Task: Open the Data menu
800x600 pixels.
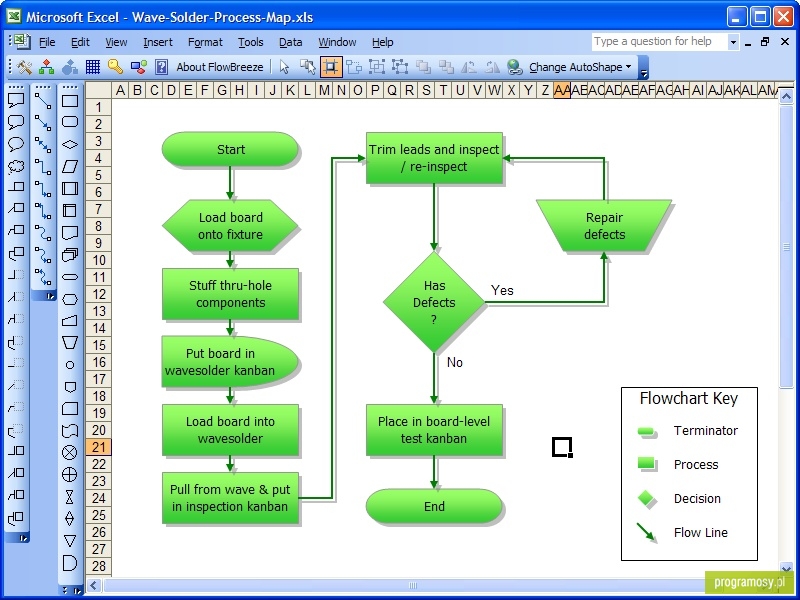Action: pyautogui.click(x=290, y=42)
